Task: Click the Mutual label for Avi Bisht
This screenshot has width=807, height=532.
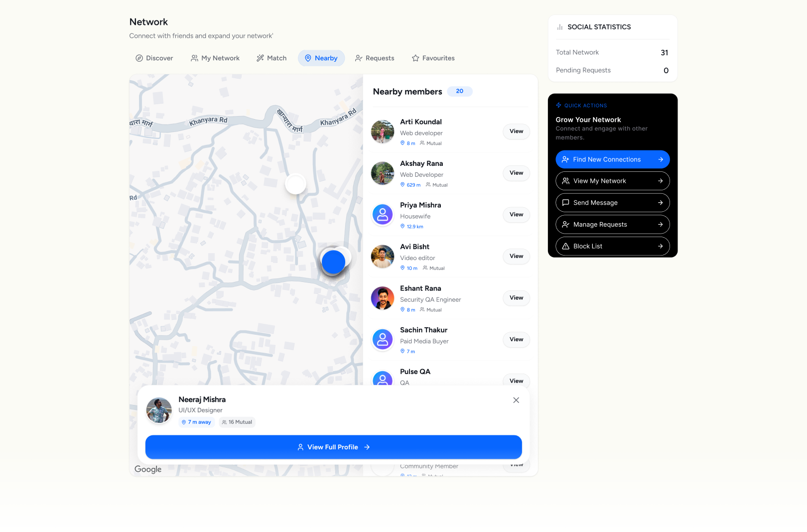Action: (434, 268)
